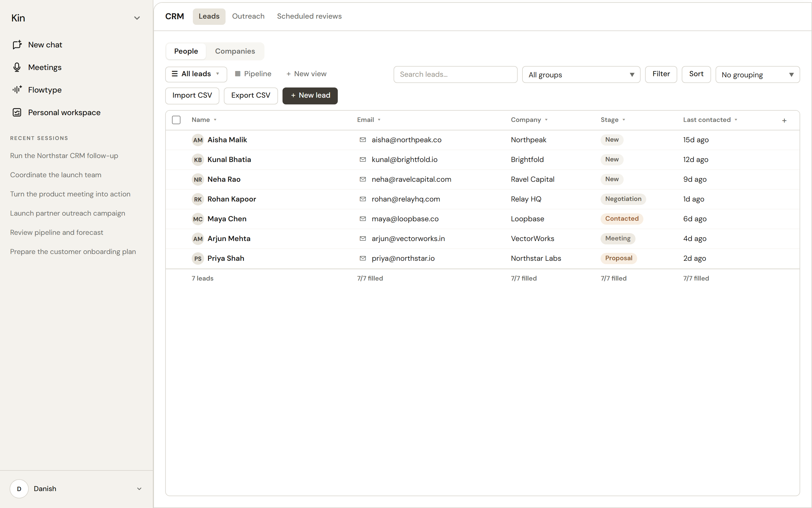Image resolution: width=812 pixels, height=508 pixels.
Task: Open the All groups dropdown
Action: click(581, 75)
